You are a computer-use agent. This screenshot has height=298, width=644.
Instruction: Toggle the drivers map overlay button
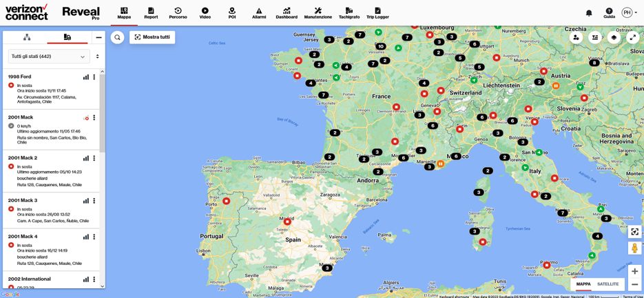(576, 37)
